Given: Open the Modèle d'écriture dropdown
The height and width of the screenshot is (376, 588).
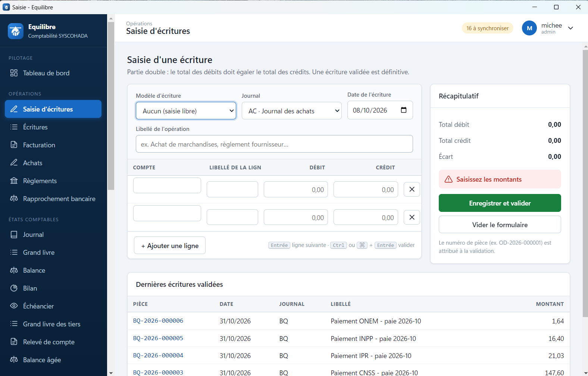Looking at the screenshot, I should click(x=186, y=111).
